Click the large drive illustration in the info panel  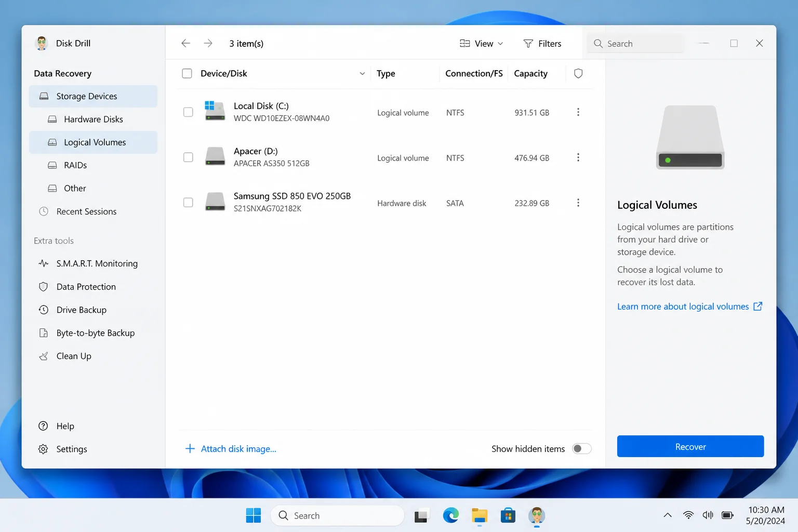click(690, 137)
